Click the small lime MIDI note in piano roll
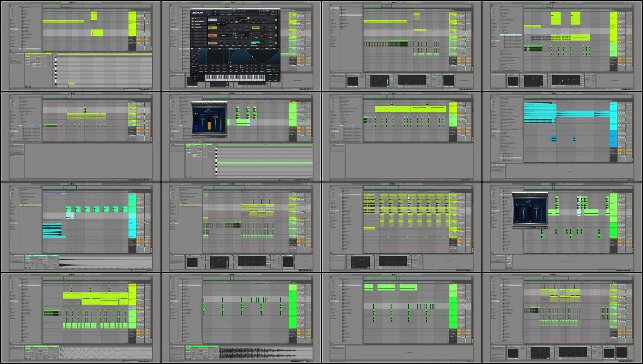The height and width of the screenshot is (364, 643). point(71,84)
